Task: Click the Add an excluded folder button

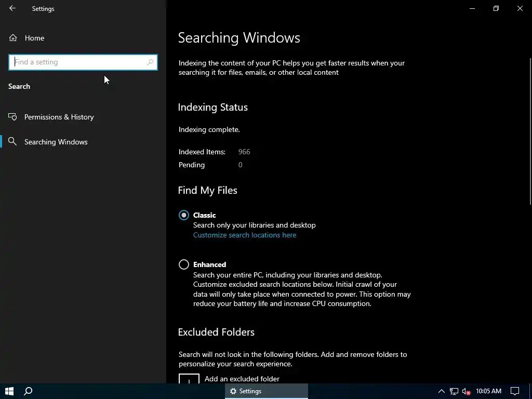Action: click(189, 379)
